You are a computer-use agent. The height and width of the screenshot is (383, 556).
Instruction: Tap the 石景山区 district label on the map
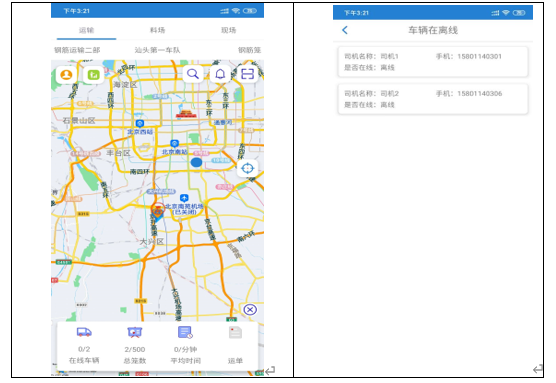pyautogui.click(x=79, y=121)
